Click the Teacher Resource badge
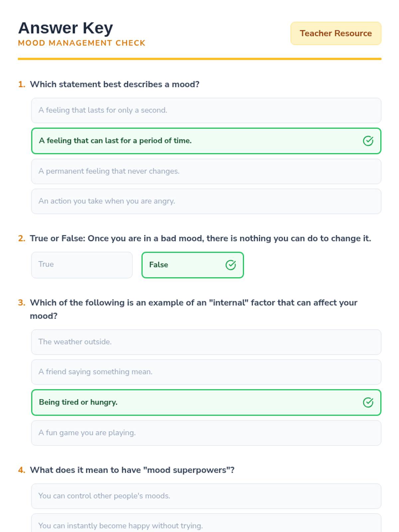Image resolution: width=399 pixels, height=532 pixels. coord(335,33)
